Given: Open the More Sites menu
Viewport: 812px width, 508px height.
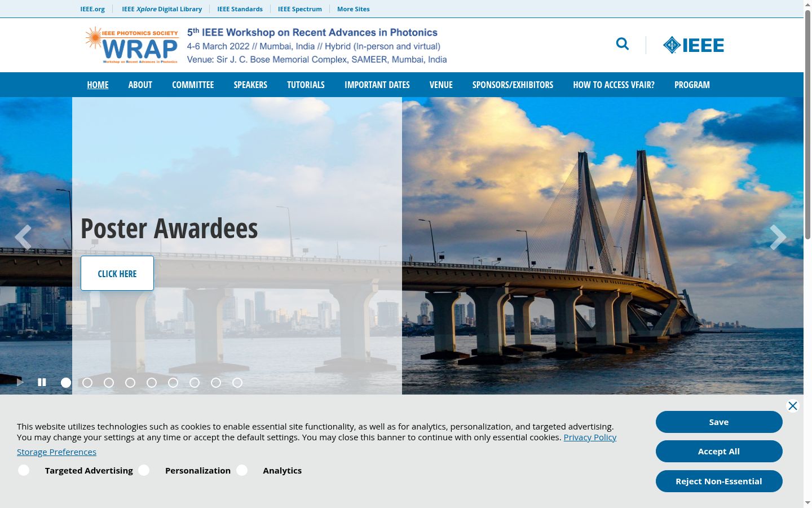Looking at the screenshot, I should point(354,9).
